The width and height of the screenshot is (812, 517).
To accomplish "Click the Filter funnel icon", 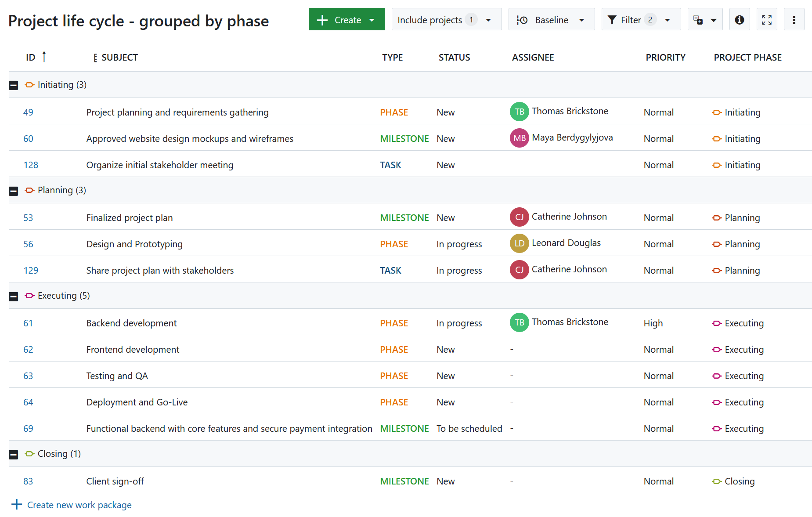I will pyautogui.click(x=612, y=19).
